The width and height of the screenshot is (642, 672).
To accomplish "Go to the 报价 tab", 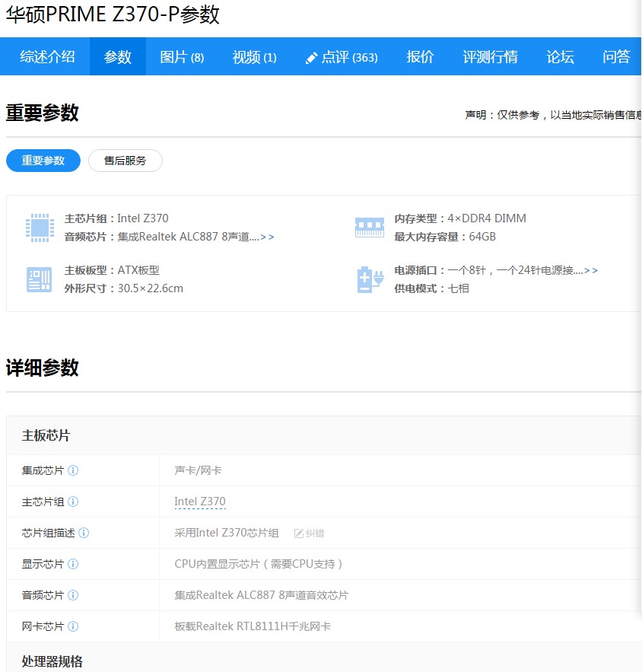I will click(420, 56).
